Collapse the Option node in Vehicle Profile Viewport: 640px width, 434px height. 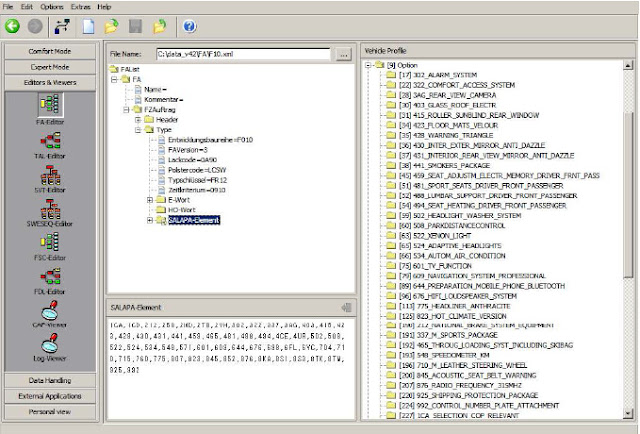[368, 65]
